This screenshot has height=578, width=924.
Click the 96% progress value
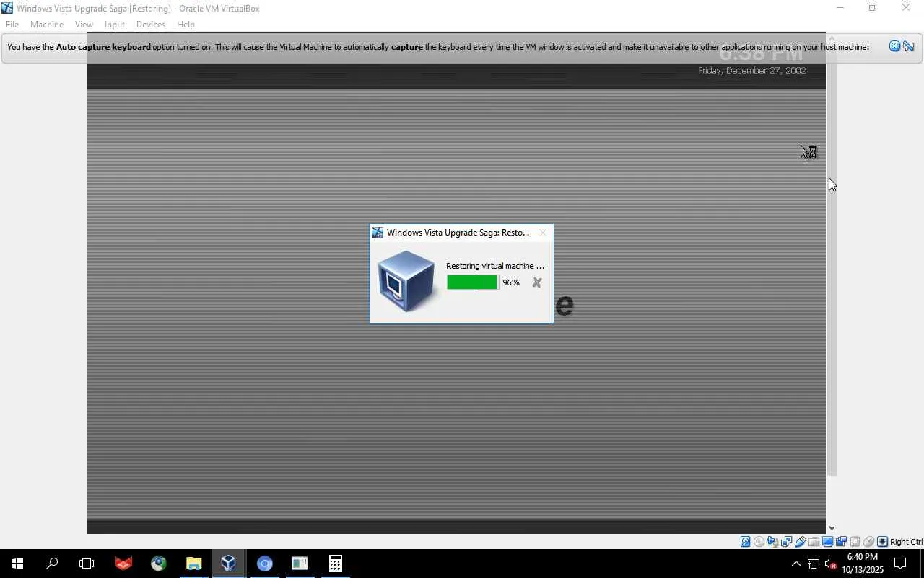coord(511,282)
